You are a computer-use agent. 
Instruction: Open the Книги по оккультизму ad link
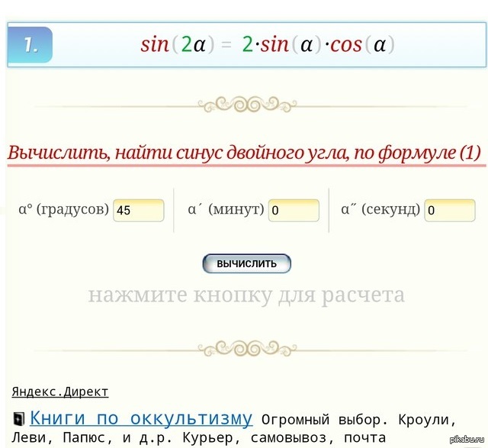pyautogui.click(x=141, y=418)
